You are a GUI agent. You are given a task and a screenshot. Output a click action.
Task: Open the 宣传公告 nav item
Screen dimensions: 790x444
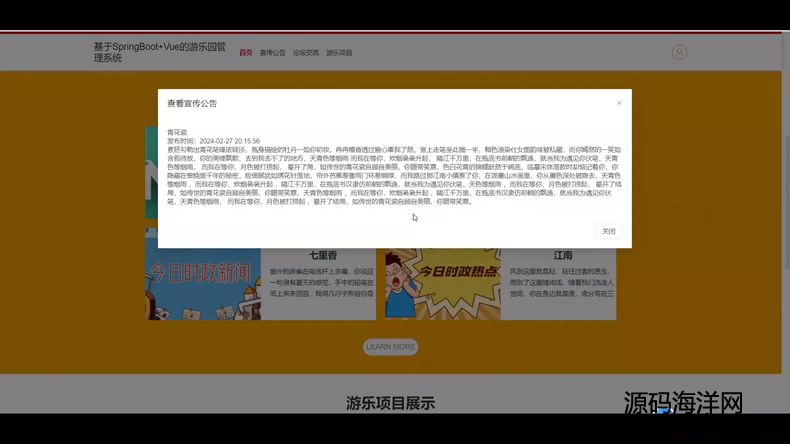273,52
